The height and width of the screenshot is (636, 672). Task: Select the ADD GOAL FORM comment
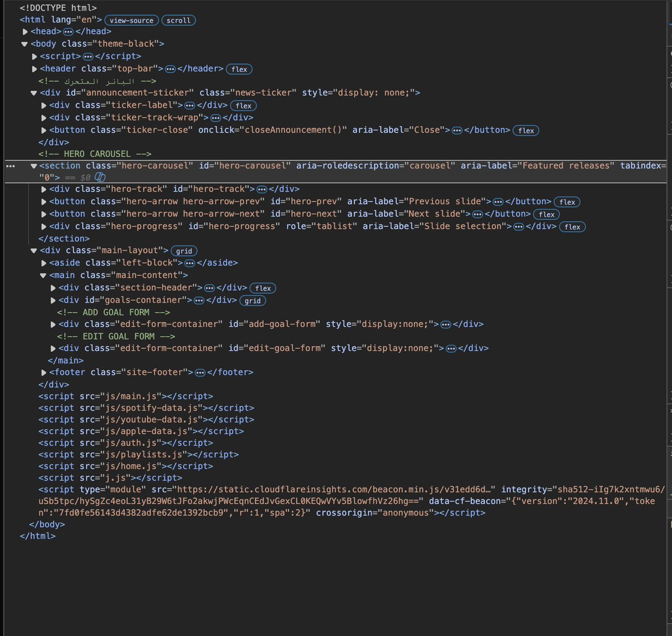pyautogui.click(x=114, y=313)
